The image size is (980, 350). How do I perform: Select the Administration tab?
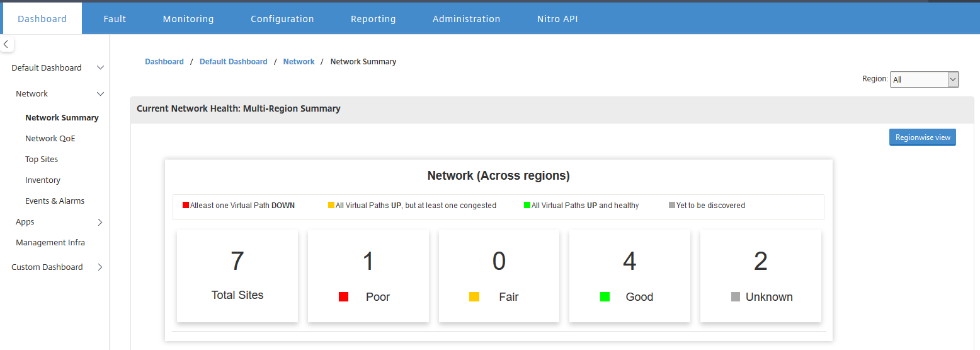(467, 19)
